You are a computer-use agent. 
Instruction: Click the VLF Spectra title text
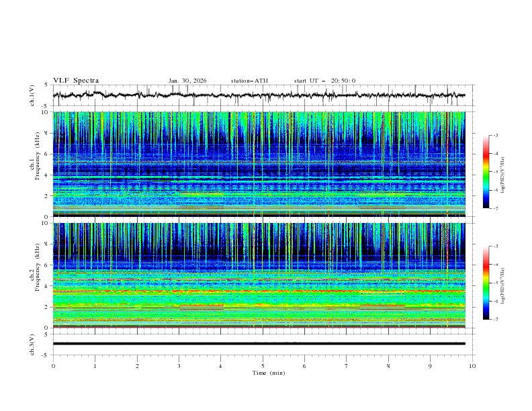pos(76,81)
